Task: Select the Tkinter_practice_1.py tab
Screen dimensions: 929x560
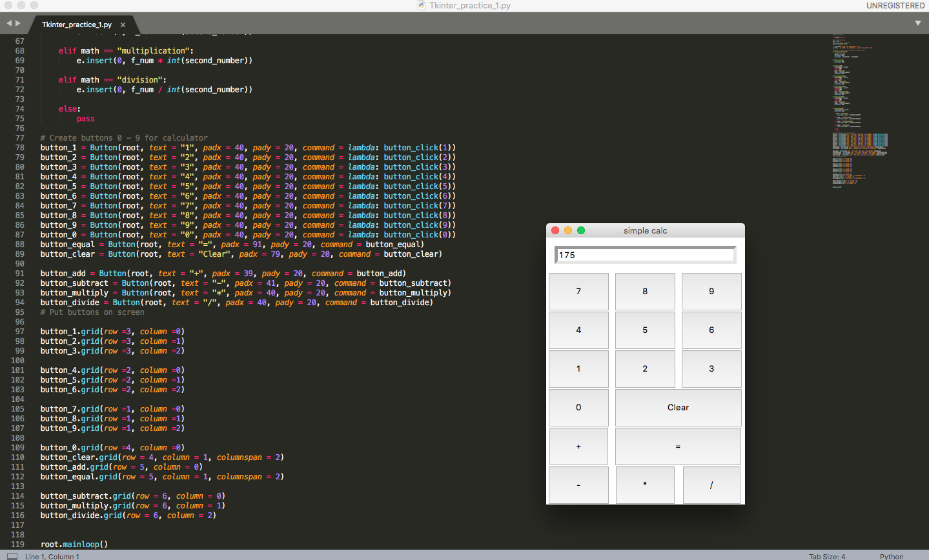Action: pyautogui.click(x=76, y=25)
